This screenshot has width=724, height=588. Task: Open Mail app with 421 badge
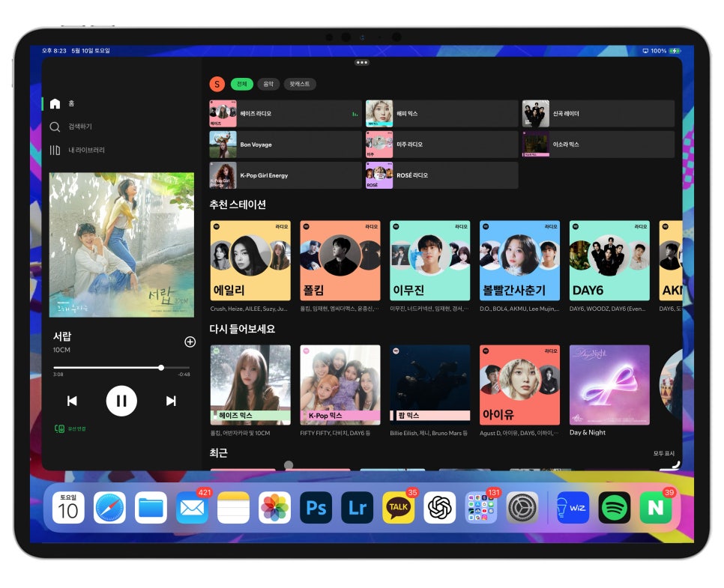coord(192,508)
